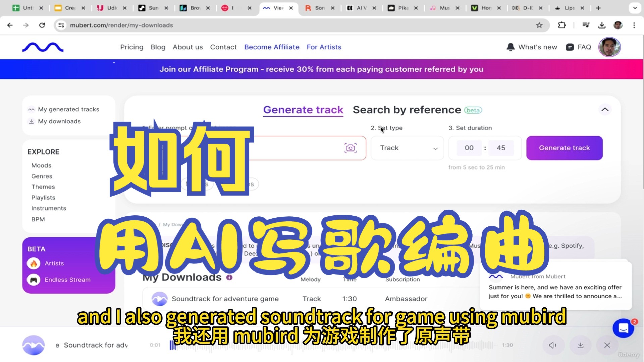Click the player track artwork

(34, 345)
